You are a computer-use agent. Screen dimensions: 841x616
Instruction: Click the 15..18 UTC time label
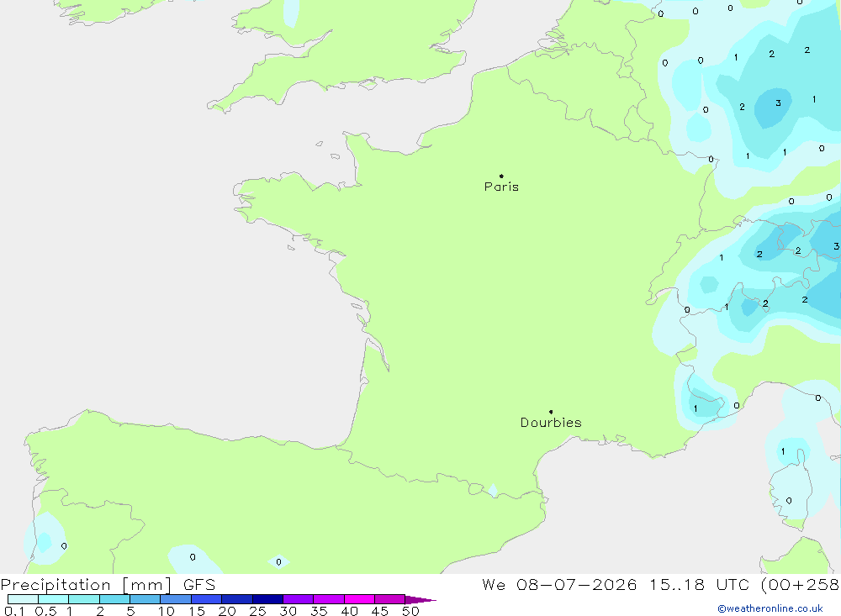click(700, 585)
